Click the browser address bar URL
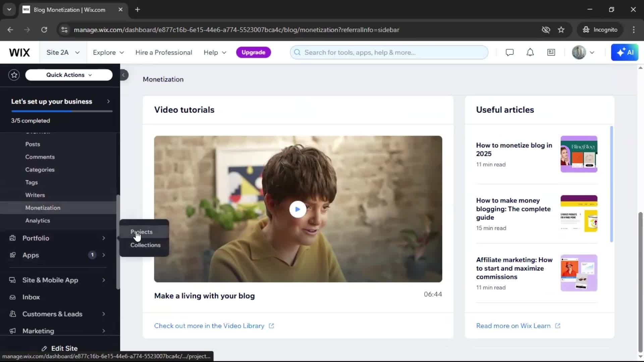This screenshot has height=362, width=644. click(x=236, y=30)
